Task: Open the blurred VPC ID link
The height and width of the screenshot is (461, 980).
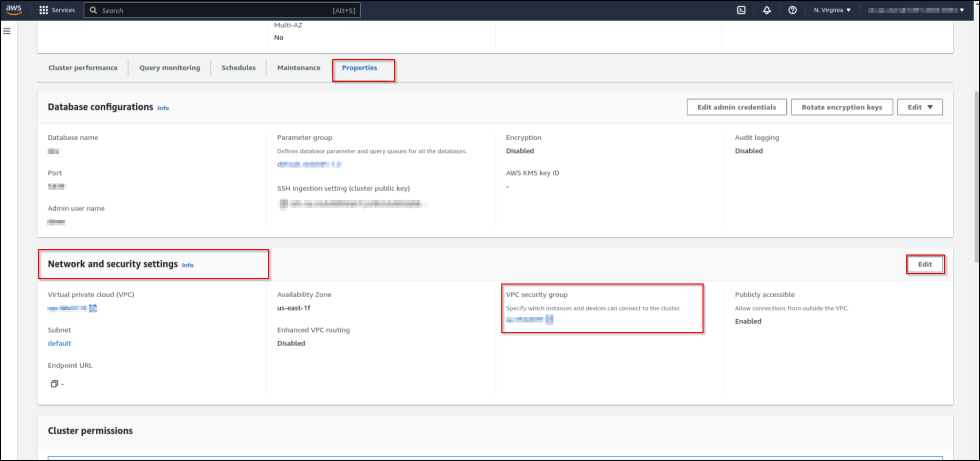Action: (x=67, y=308)
